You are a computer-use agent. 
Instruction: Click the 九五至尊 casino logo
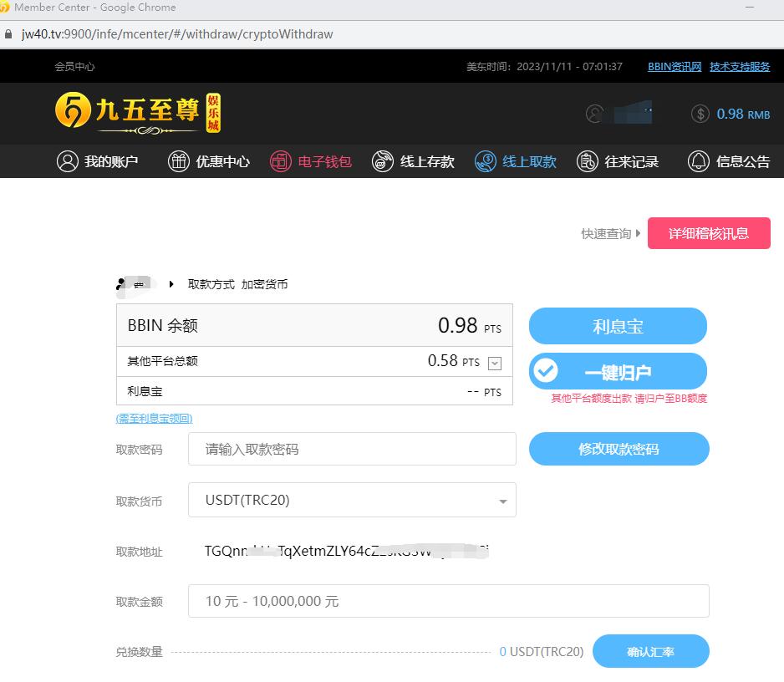[138, 113]
